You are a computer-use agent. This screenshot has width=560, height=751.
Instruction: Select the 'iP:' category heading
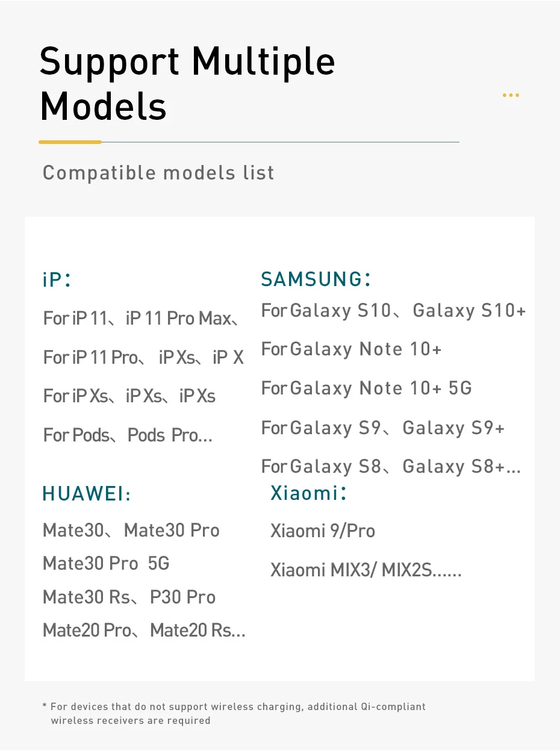pyautogui.click(x=57, y=280)
